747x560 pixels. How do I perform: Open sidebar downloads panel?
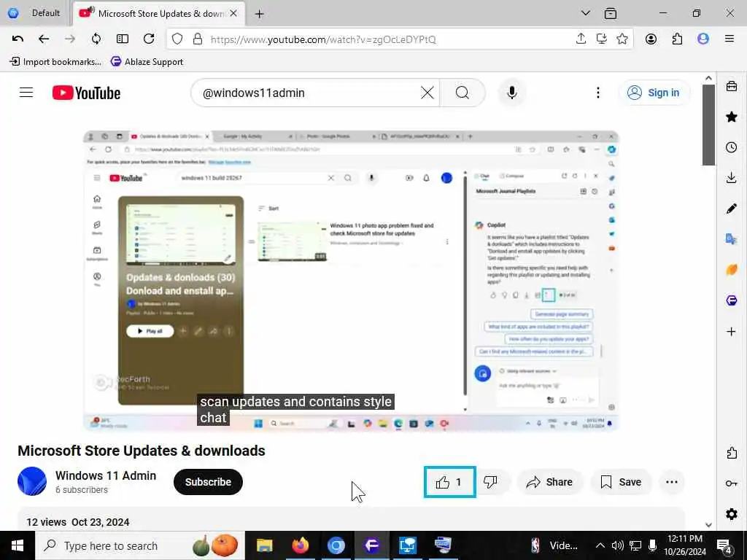[x=732, y=178]
